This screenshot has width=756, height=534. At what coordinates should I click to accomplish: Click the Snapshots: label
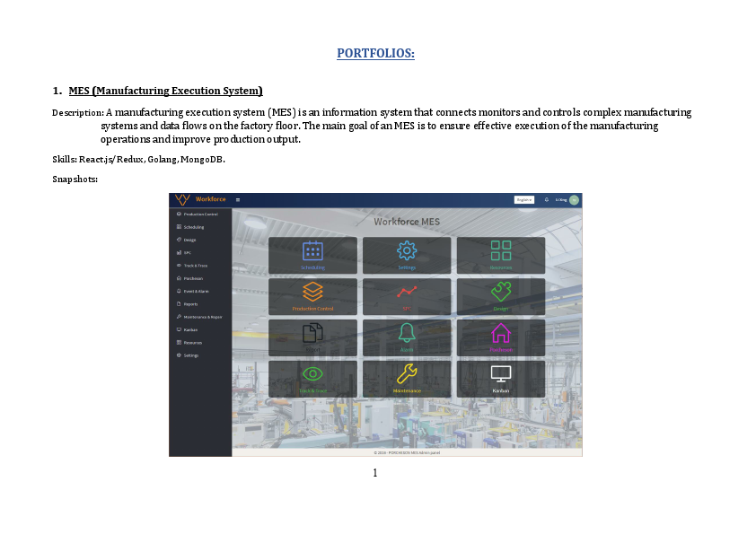point(75,179)
